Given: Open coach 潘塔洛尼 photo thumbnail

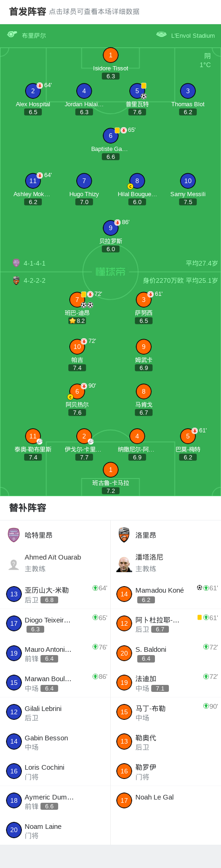Looking at the screenshot, I should (124, 564).
